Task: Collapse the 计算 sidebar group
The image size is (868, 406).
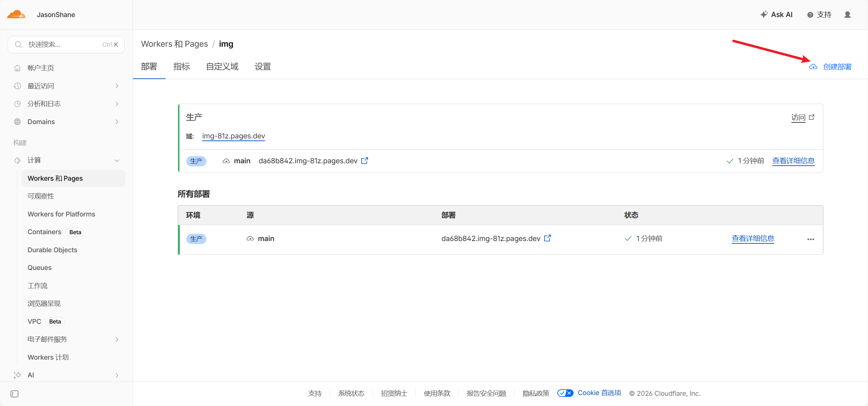Action: (117, 161)
